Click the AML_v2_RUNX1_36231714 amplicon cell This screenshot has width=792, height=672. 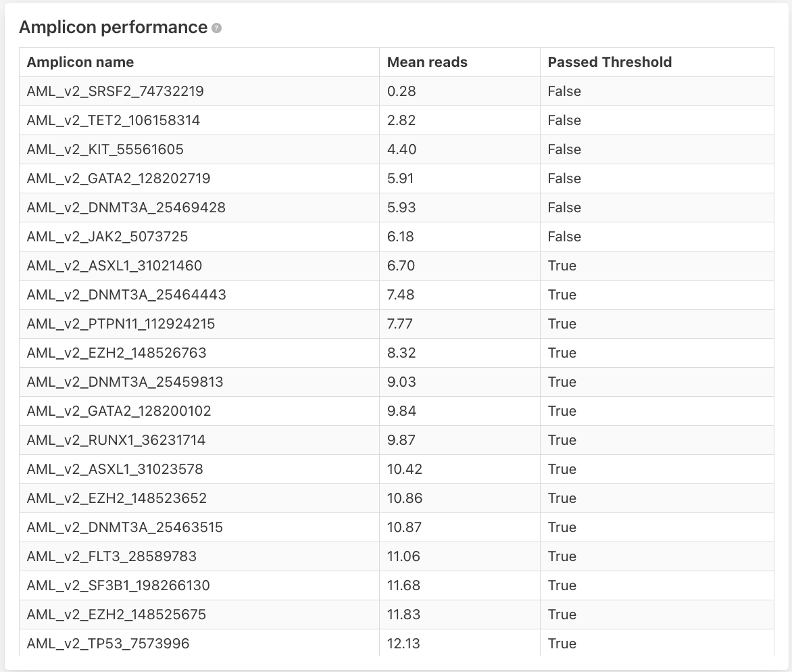116,440
